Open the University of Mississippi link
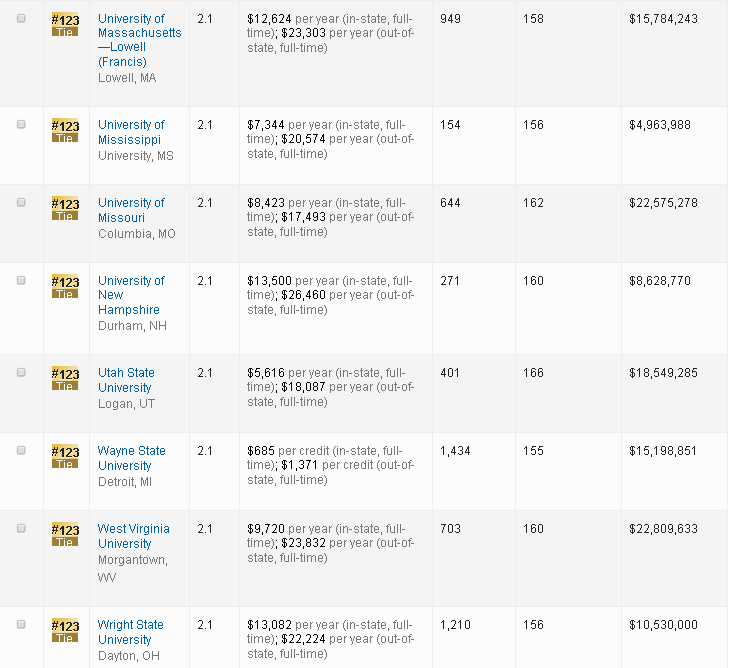This screenshot has width=729, height=668. 131,132
